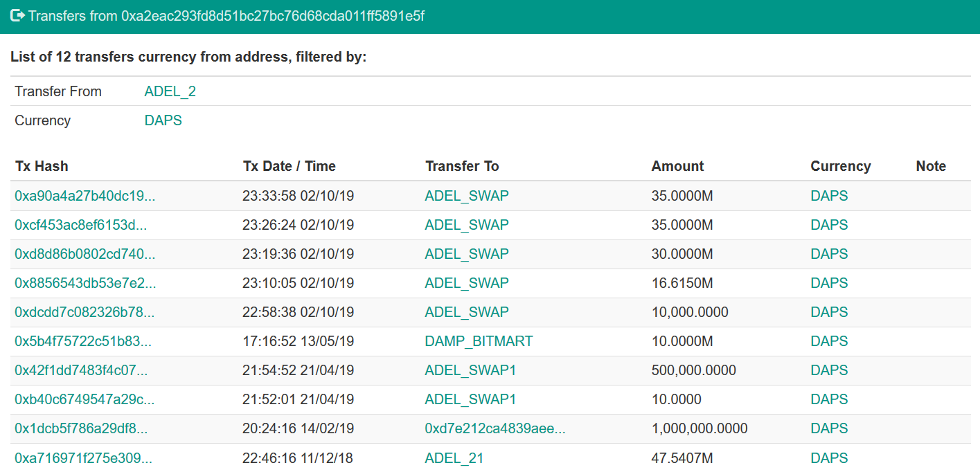
Task: Open transaction hash 0xdcdd7c082326b78...
Action: (84, 312)
